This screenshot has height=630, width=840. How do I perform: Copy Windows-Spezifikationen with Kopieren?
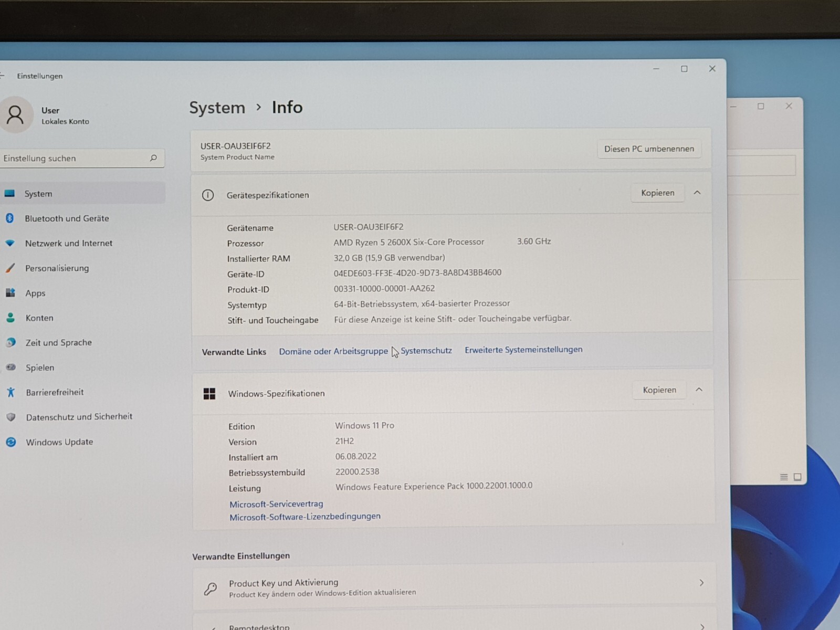tap(659, 390)
